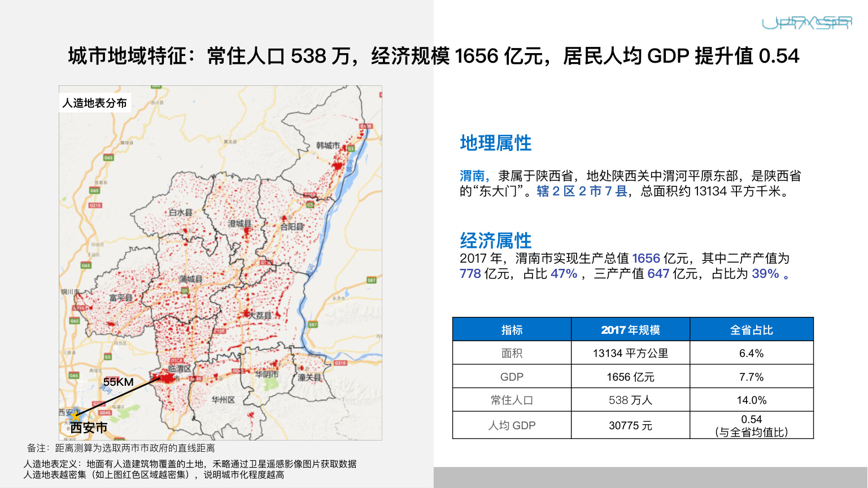Click the 538 万人 table cell
This screenshot has width=868, height=488.
click(x=630, y=400)
